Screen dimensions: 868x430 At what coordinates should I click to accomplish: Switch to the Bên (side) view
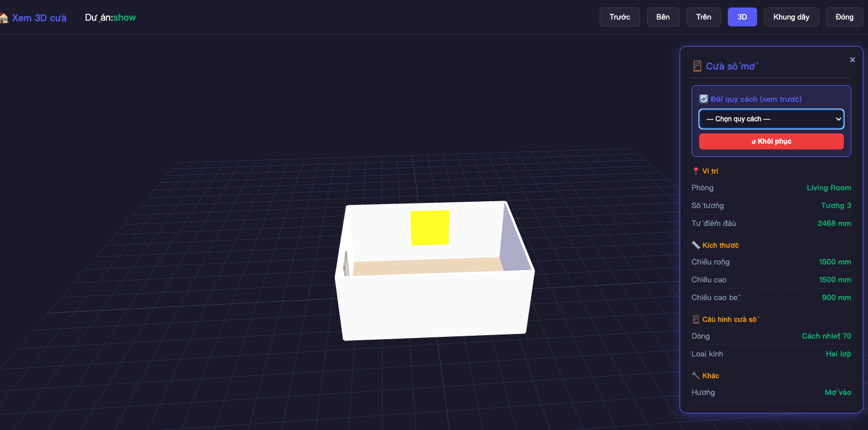(663, 17)
